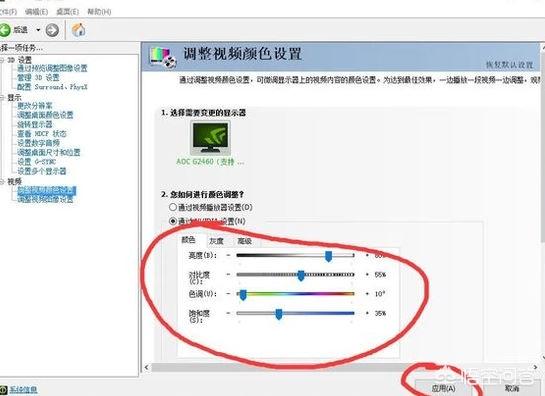Image resolution: width=545 pixels, height=396 pixels.
Task: Click the 应用 apply button
Action: 443,388
